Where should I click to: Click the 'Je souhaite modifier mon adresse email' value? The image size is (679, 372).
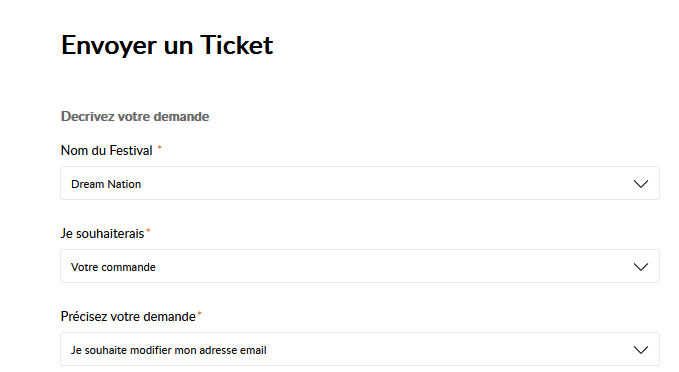[169, 350]
